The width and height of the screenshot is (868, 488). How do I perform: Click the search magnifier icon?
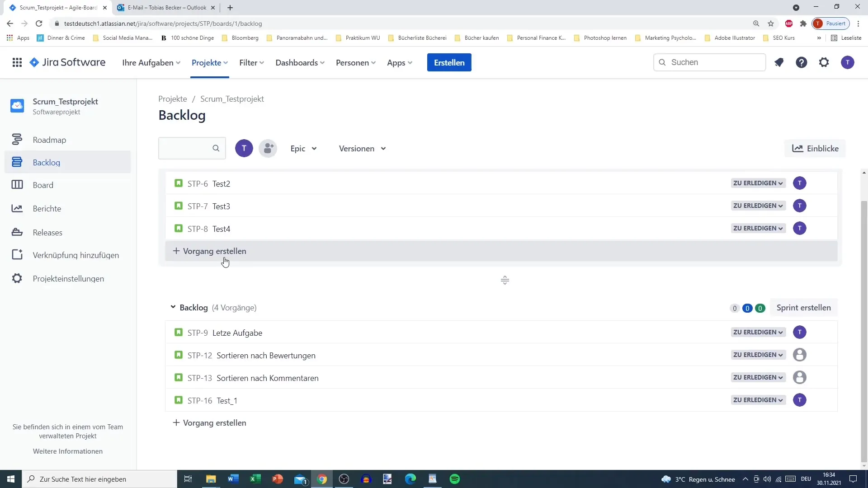217,148
